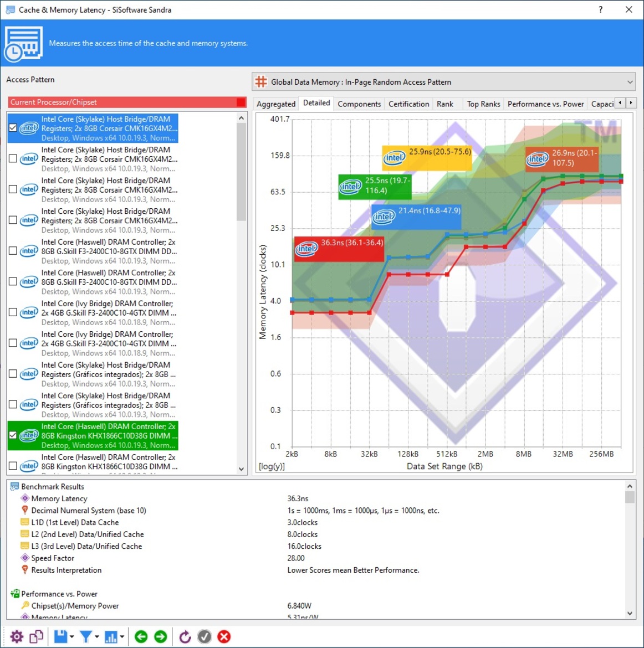The height and width of the screenshot is (648, 644).
Task: Click the cache icon beside L3 Data/Unified Cache
Action: (25, 546)
